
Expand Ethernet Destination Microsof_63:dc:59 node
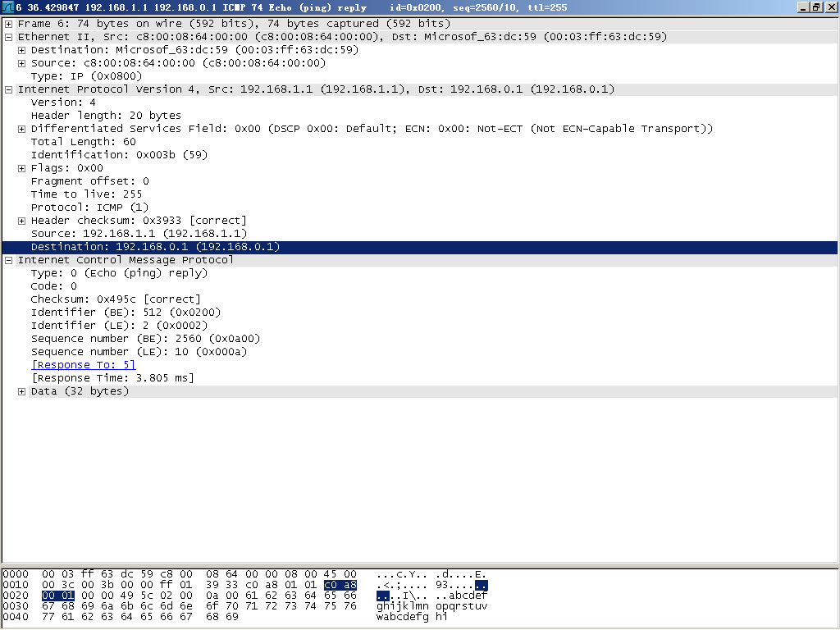point(21,50)
